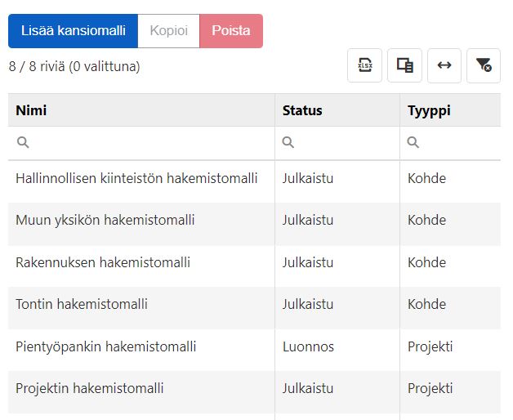Select Hallinnollisen kiinteistön hakemistomalli row name
This screenshot has width=513, height=420.
click(x=136, y=179)
